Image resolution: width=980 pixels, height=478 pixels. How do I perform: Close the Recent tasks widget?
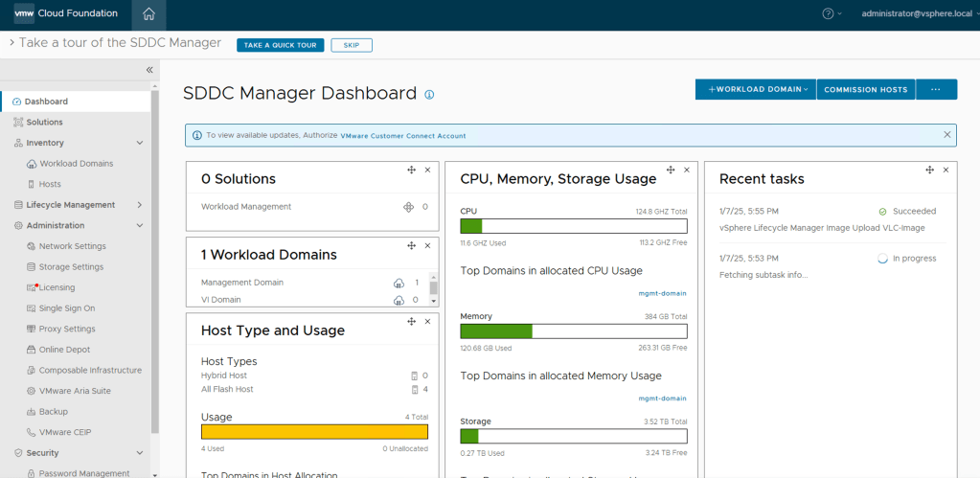pyautogui.click(x=946, y=170)
